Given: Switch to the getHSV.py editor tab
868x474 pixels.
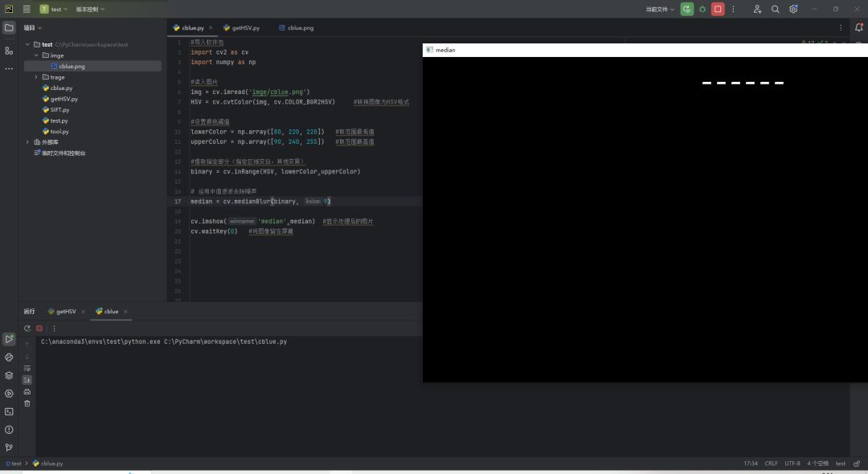Looking at the screenshot, I should pyautogui.click(x=241, y=27).
